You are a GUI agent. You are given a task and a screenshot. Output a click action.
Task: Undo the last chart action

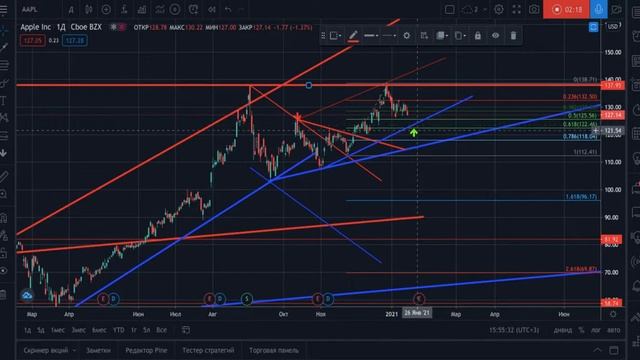pyautogui.click(x=228, y=9)
